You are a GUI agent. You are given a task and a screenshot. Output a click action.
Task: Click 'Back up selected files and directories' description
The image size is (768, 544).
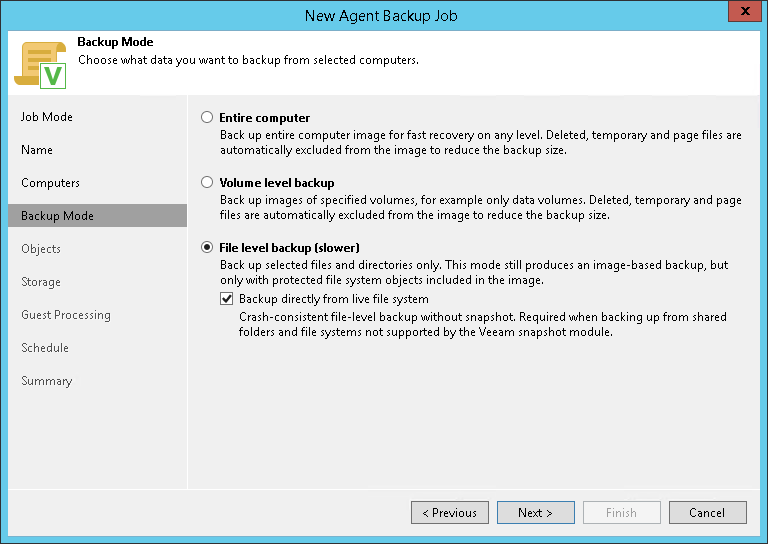click(x=474, y=272)
